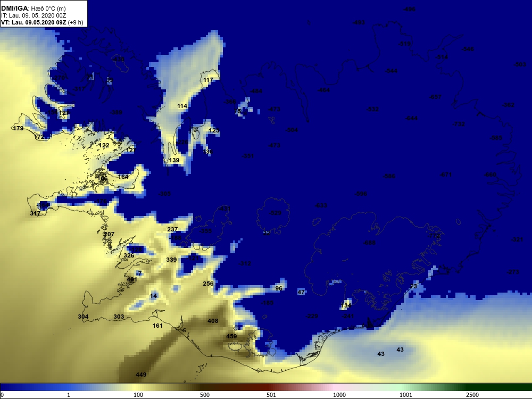Select the map value "114"
Viewport: 532px width, 399px height.
pos(182,106)
